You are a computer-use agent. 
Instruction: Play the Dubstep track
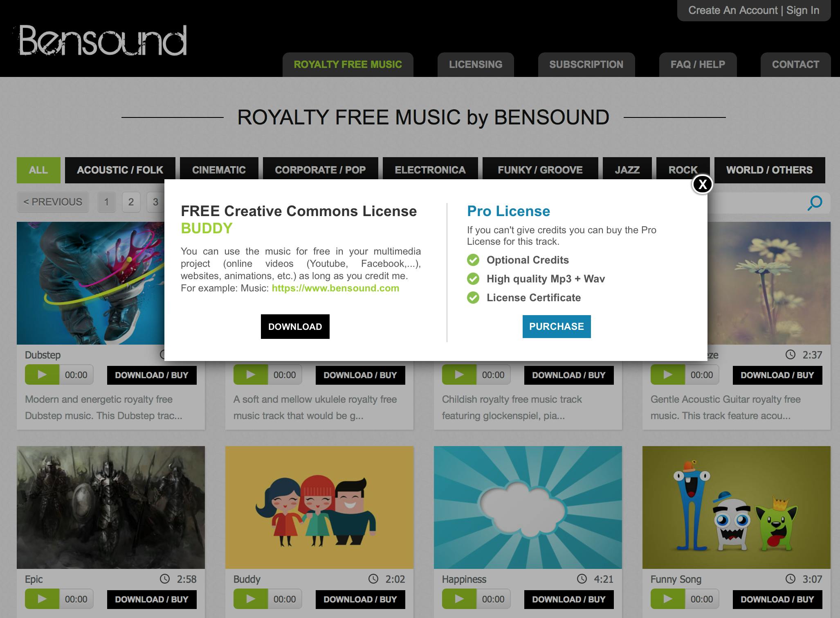click(x=42, y=375)
